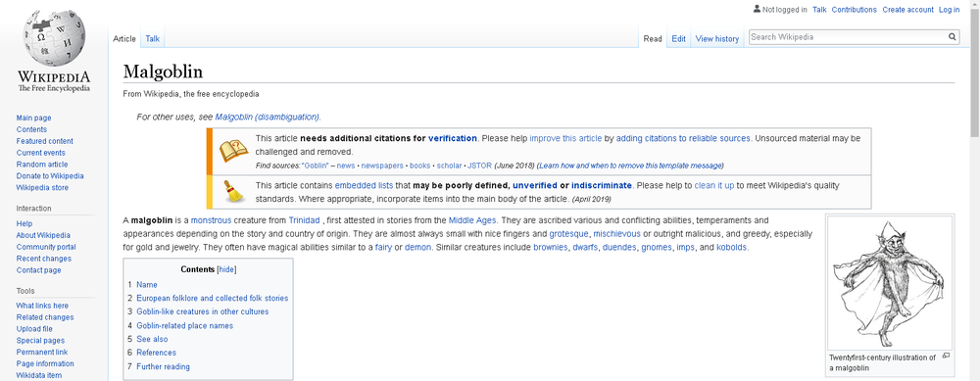Click the user icon beside Not logged in

(757, 9)
